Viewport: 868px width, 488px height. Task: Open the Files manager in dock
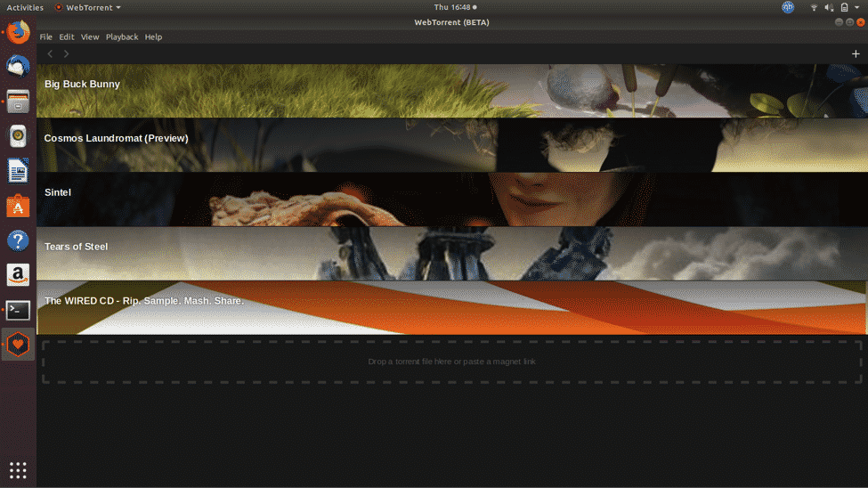point(19,102)
